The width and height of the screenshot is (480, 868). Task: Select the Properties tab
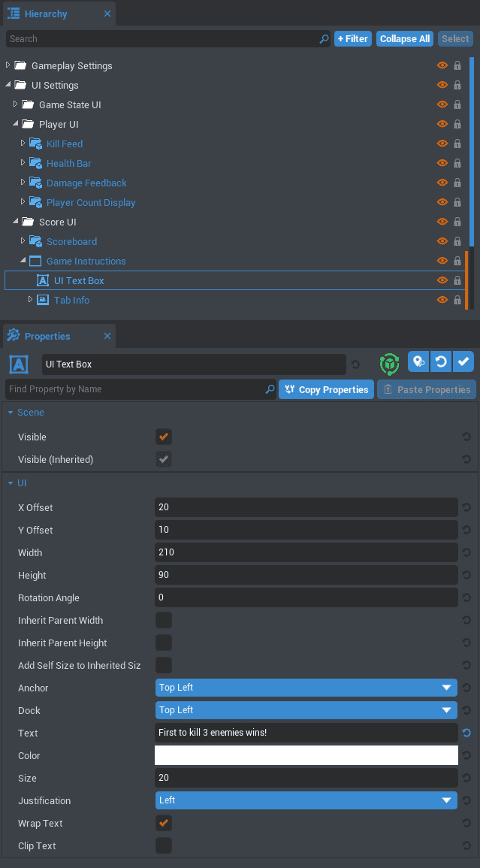[x=47, y=336]
